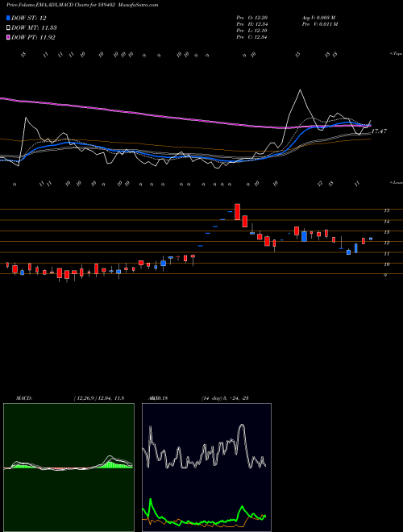This screenshot has height=532, width=403.
Task: Select the chart title mentioning MunafaSutra.com
Action: (82, 5)
